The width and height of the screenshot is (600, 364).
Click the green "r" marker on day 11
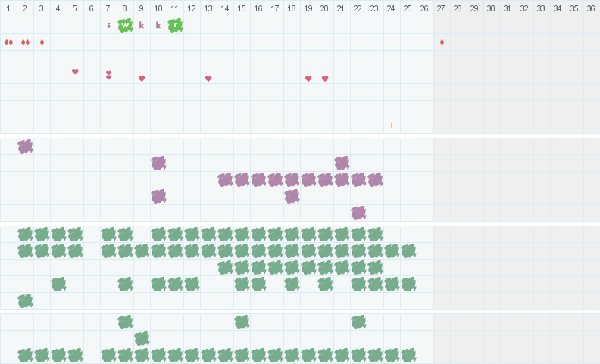(175, 25)
